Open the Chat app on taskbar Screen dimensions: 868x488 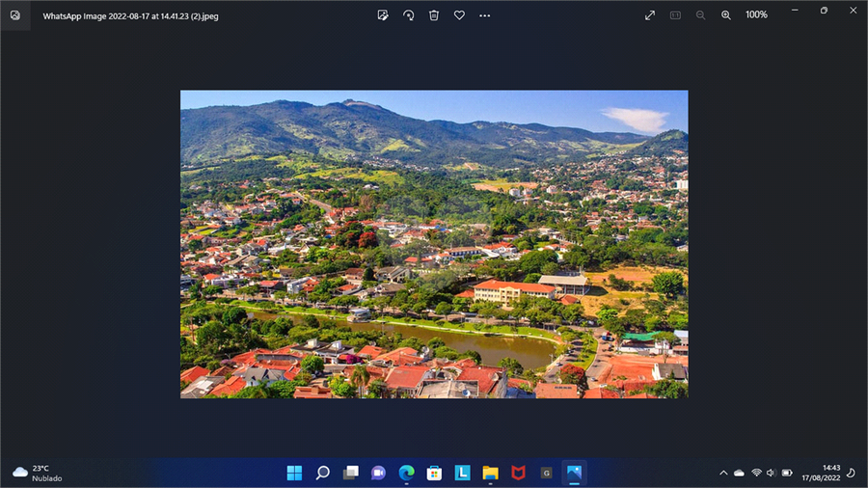click(379, 473)
